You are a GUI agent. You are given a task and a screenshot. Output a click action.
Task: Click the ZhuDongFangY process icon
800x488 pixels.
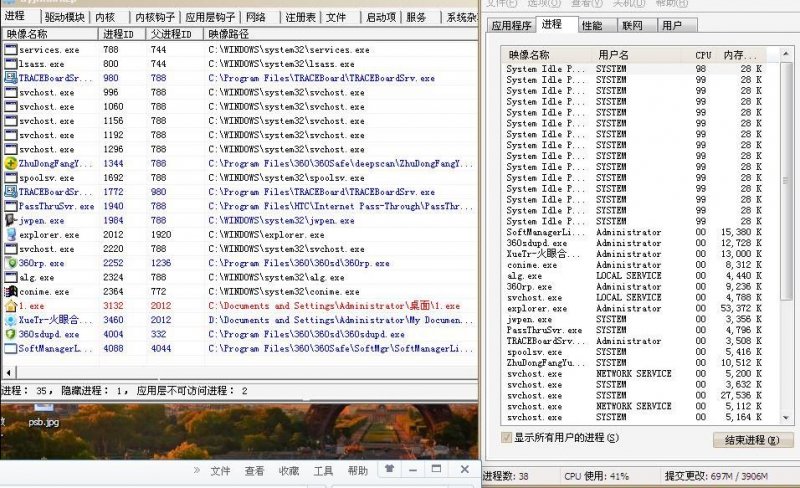click(11, 163)
